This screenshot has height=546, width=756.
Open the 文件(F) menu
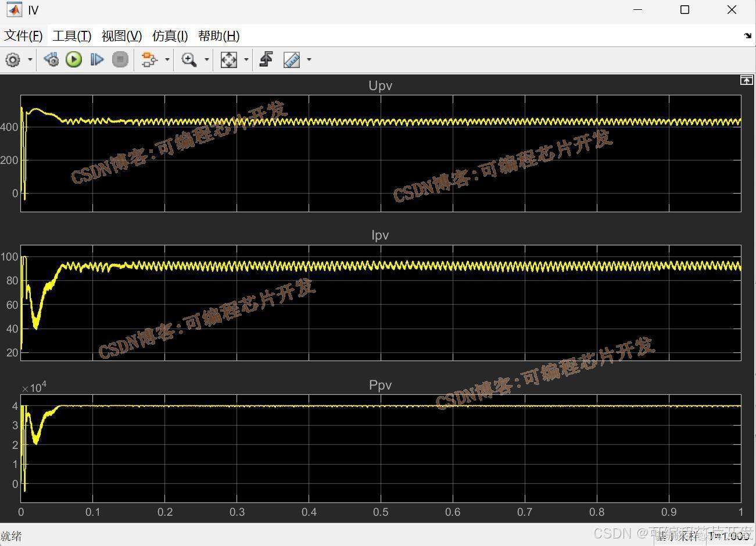24,36
